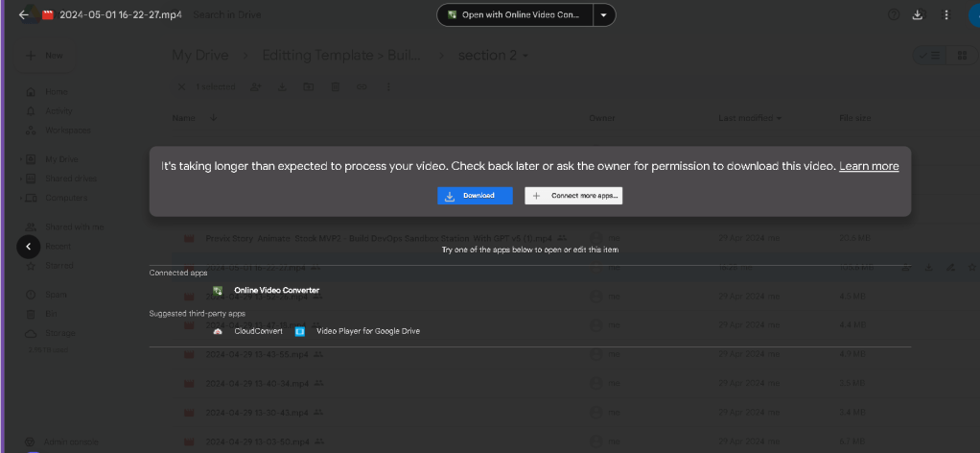The image size is (980, 453).
Task: Switch to grid layout view
Action: click(x=963, y=56)
